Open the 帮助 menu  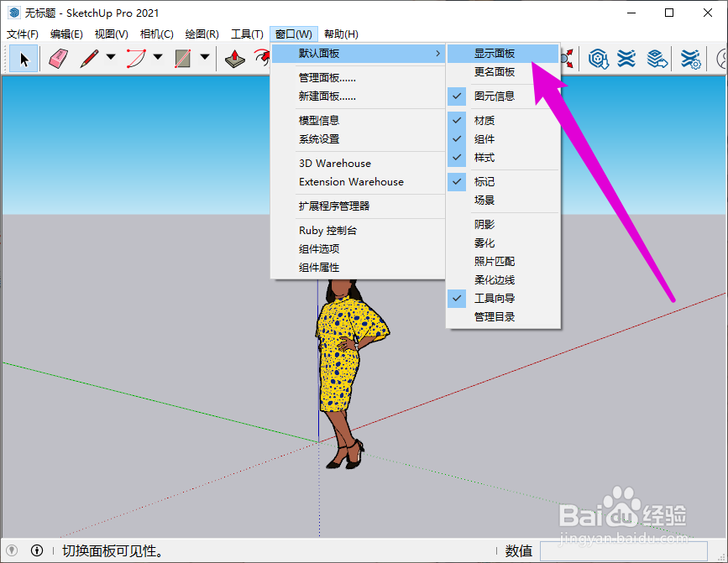tap(339, 34)
